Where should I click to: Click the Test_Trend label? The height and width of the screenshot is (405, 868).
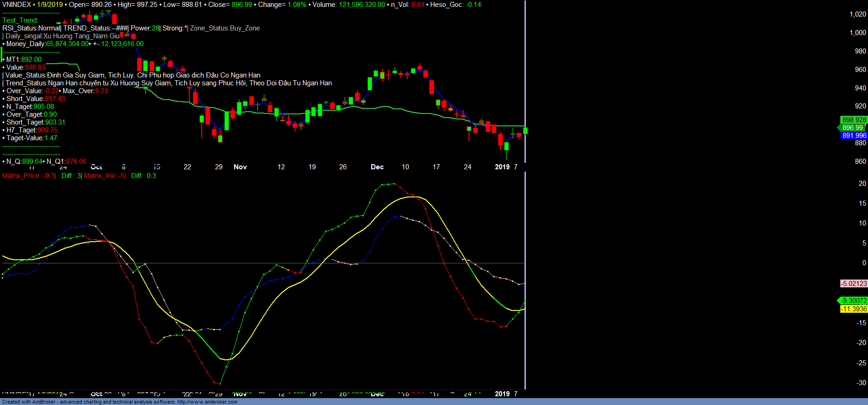[20, 20]
